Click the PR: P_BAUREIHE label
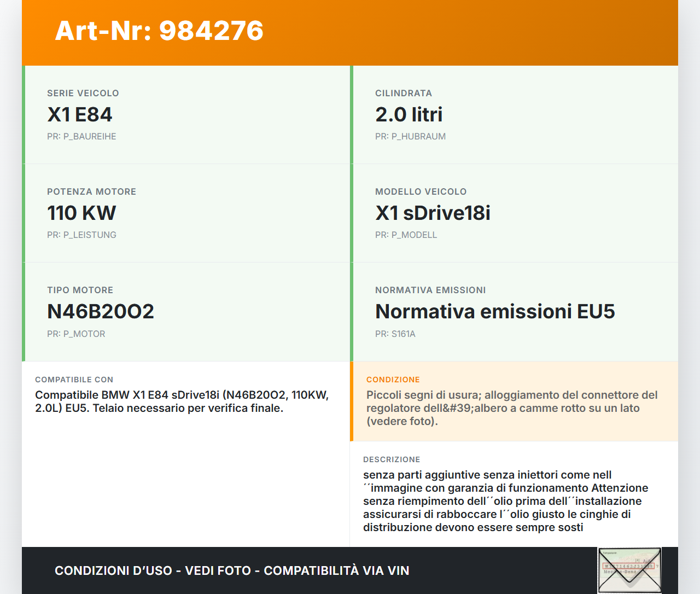This screenshot has width=700, height=594. [x=81, y=136]
